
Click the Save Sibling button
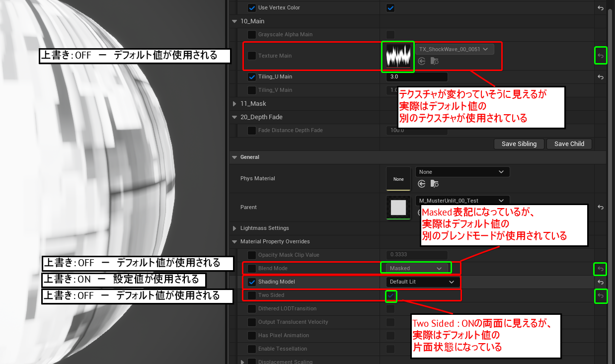pyautogui.click(x=519, y=144)
